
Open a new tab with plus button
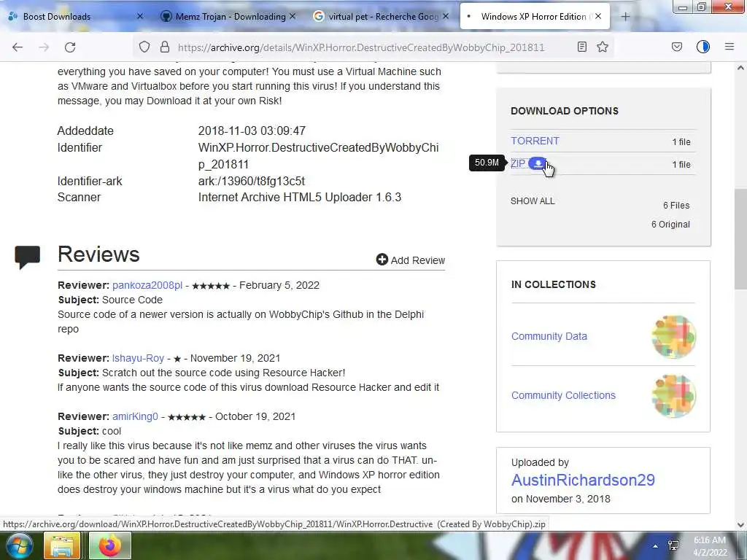[x=625, y=17]
